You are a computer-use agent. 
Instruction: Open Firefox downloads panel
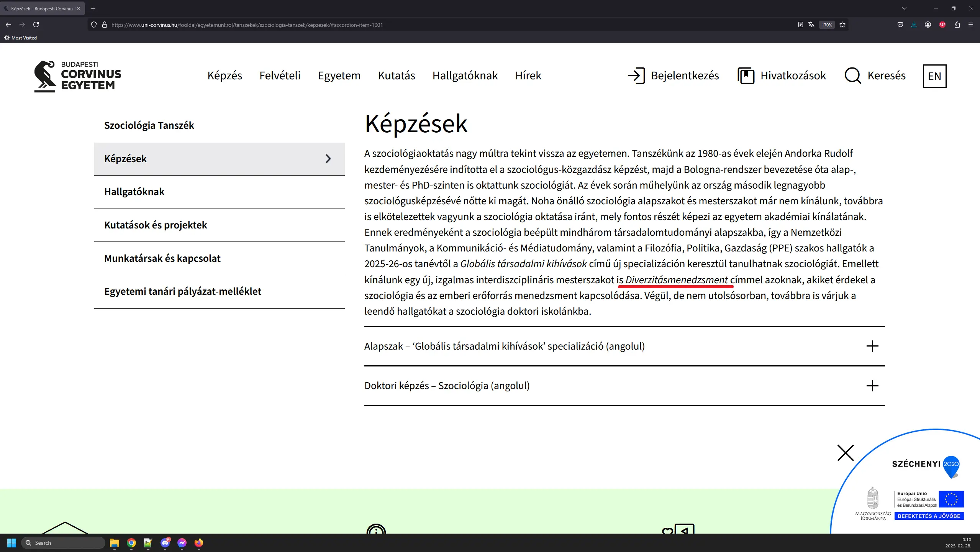pos(914,25)
